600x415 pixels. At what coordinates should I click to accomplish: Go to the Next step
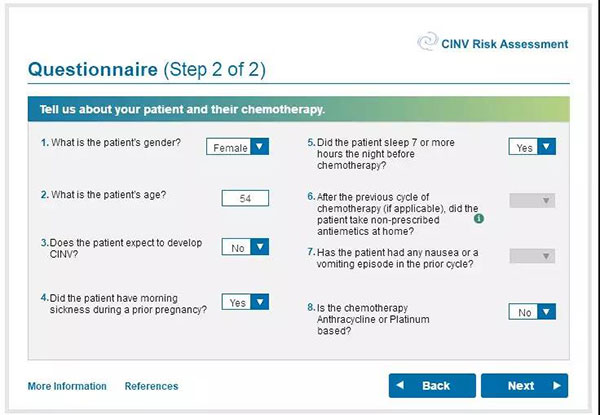[524, 386]
